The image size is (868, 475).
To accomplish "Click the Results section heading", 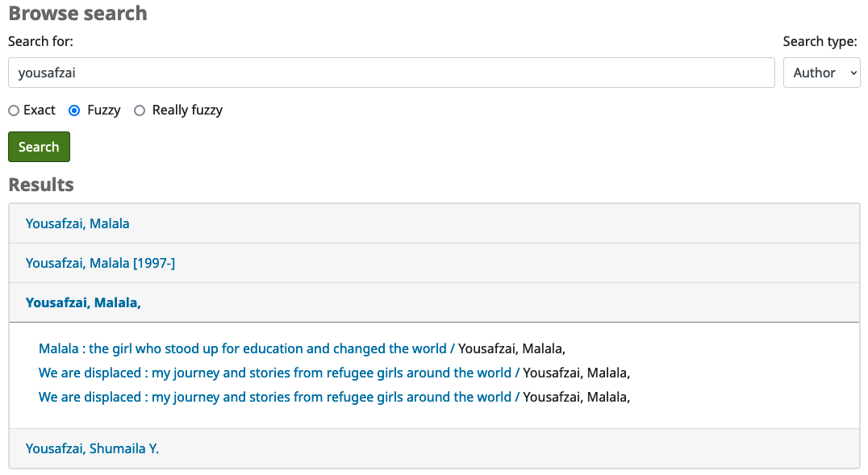I will coord(40,185).
